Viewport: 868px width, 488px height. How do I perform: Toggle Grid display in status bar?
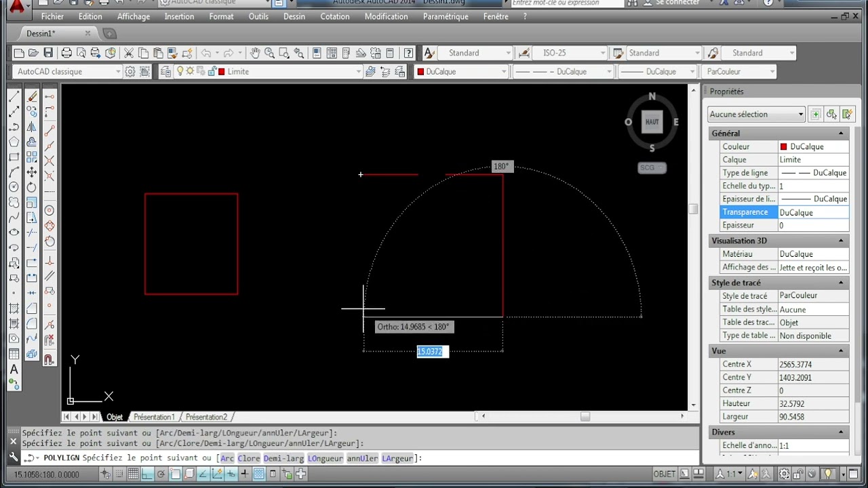(133, 474)
